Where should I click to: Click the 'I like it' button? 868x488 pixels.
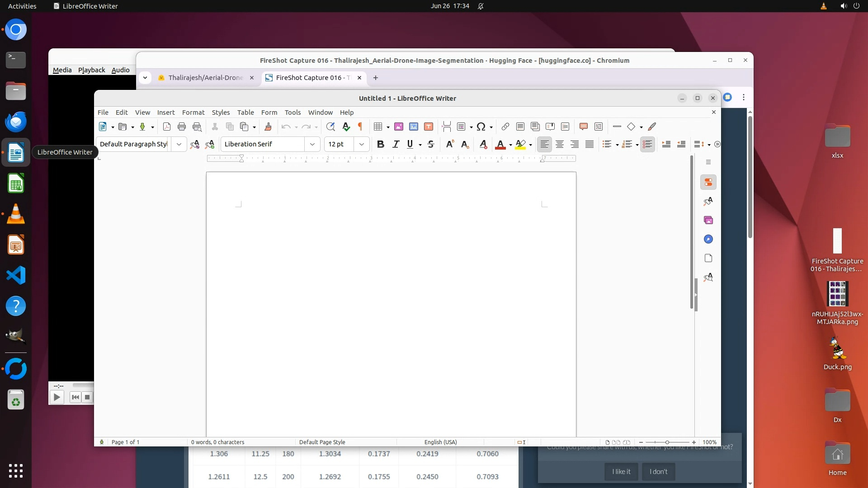click(621, 471)
